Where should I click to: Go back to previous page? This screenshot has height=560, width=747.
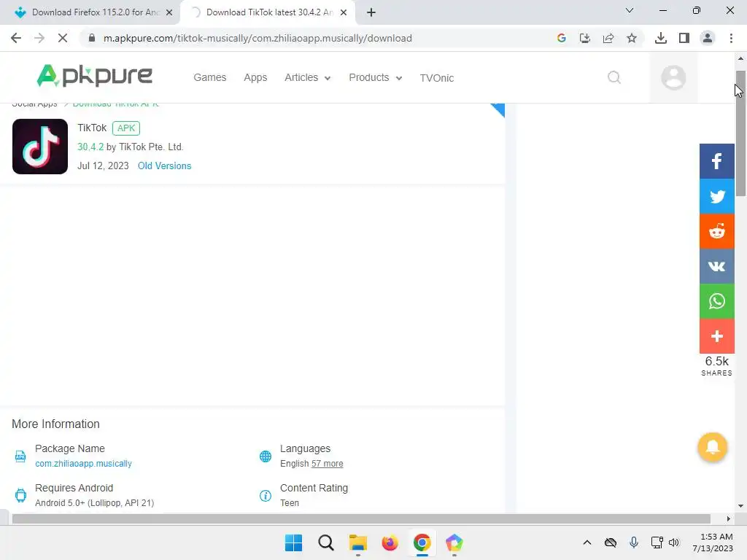pyautogui.click(x=16, y=38)
